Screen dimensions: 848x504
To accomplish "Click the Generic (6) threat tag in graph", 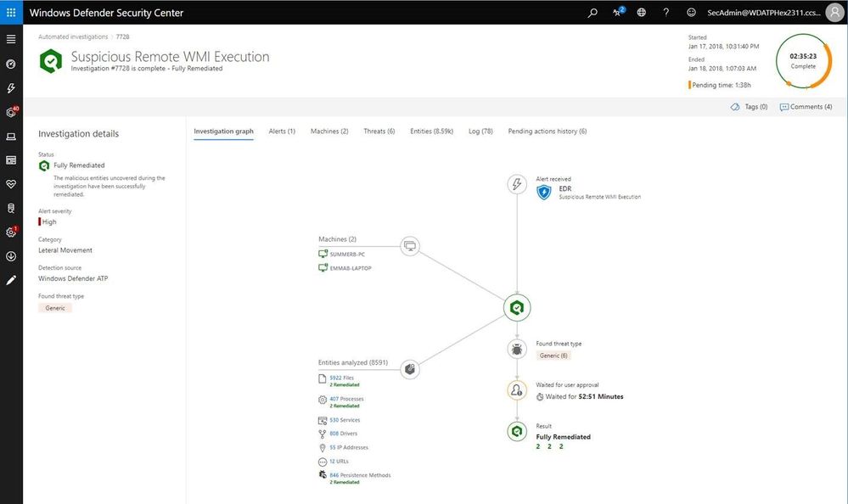I will point(553,356).
